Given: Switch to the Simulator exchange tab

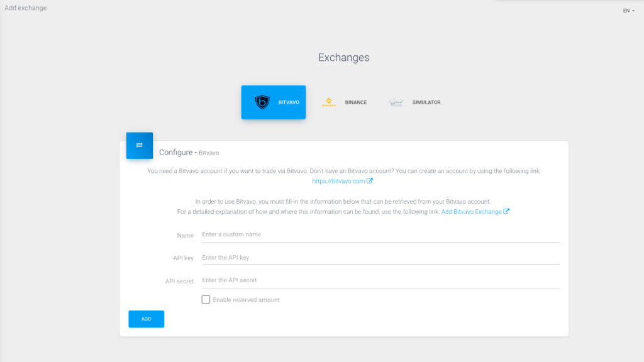Looking at the screenshot, I should point(414,102).
